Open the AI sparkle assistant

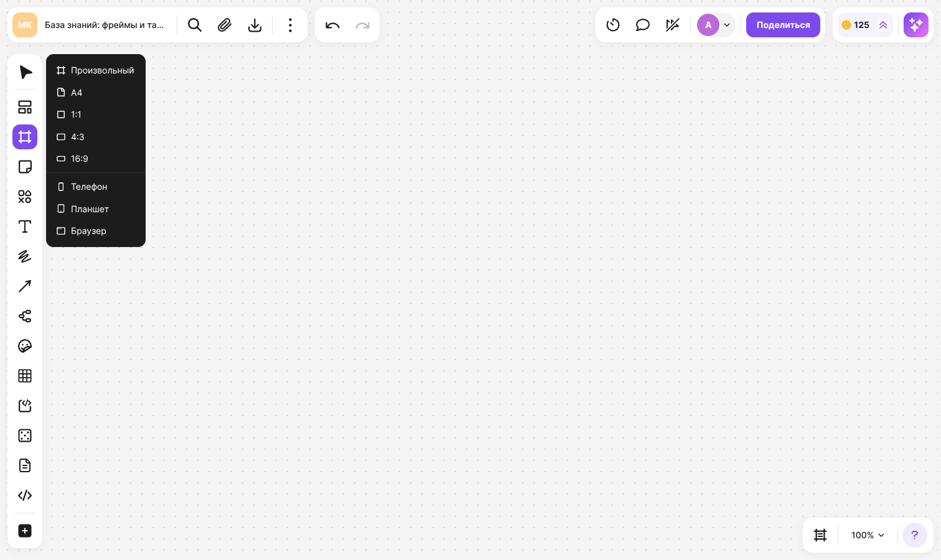(916, 25)
